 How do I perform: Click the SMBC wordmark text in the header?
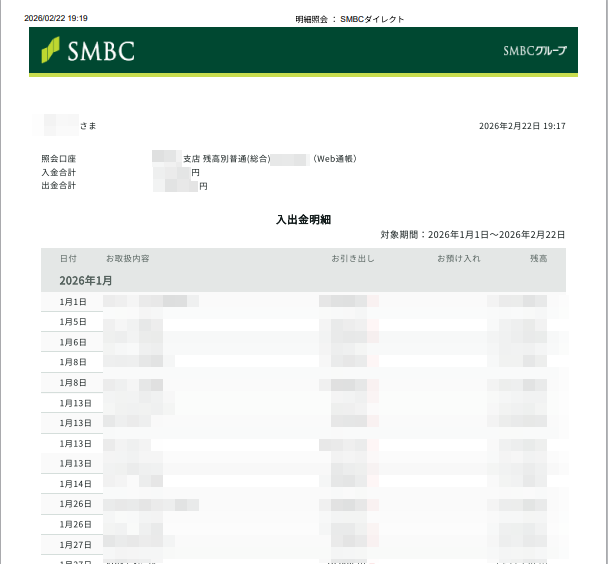coord(100,50)
